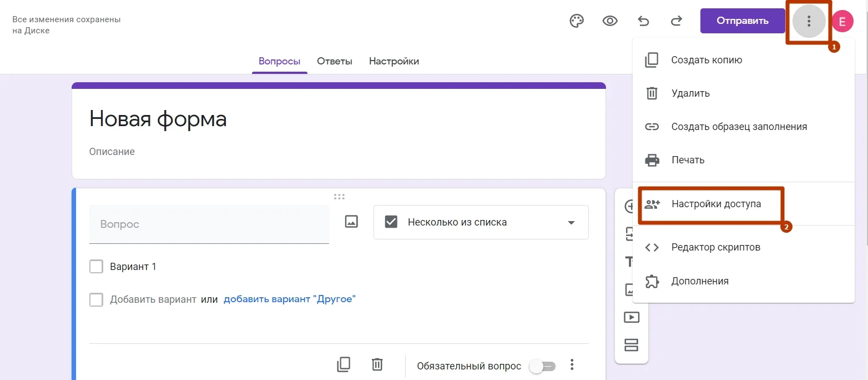The height and width of the screenshot is (380, 868).
Task: Click the redo arrow icon
Action: click(x=676, y=21)
